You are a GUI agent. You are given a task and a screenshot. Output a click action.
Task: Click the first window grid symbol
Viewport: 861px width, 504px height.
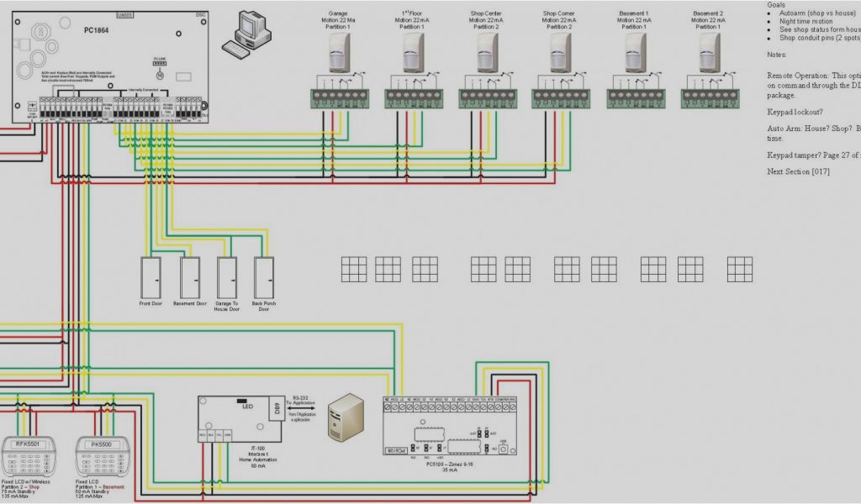pos(353,269)
